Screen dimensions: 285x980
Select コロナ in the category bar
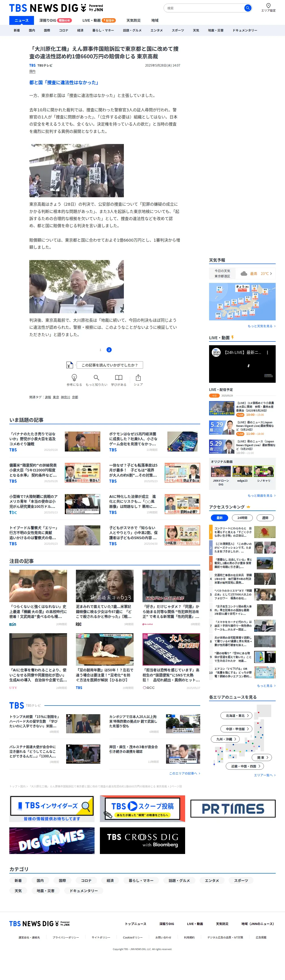click(x=63, y=30)
